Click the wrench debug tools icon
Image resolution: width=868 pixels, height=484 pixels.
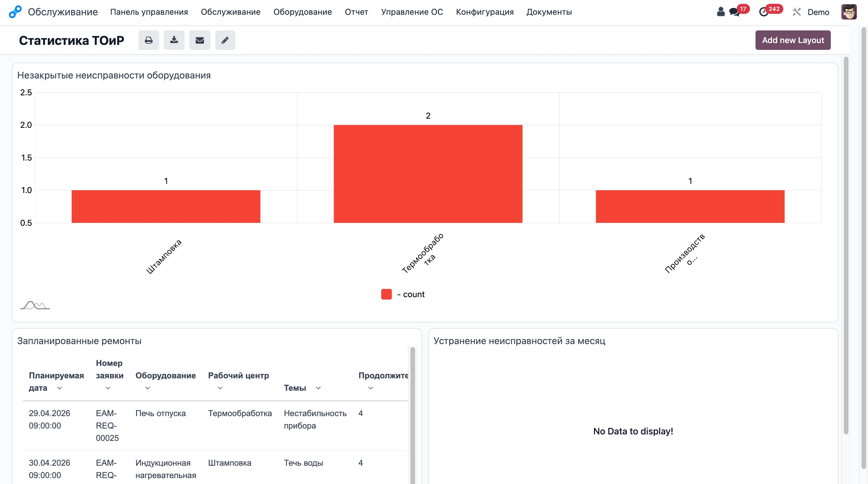click(x=797, y=12)
